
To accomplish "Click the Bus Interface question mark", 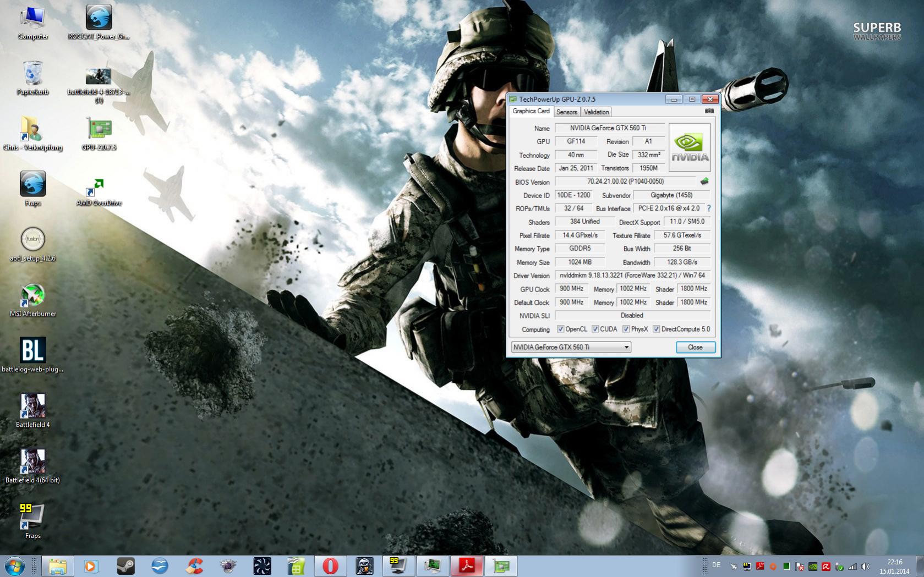I will click(709, 208).
